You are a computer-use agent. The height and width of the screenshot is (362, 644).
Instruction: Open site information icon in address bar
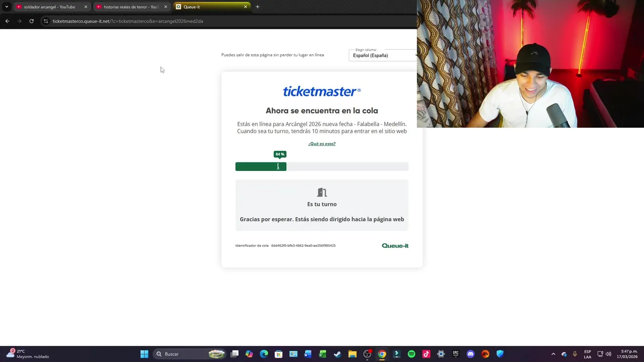coord(46,21)
